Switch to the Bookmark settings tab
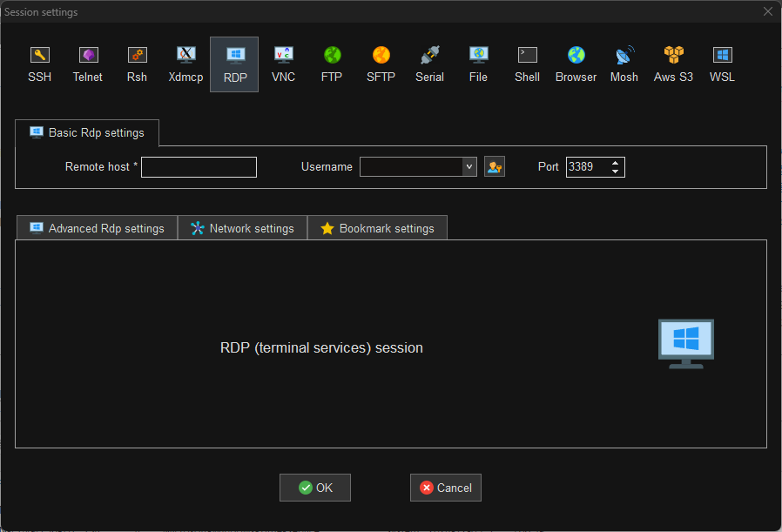 click(x=377, y=227)
